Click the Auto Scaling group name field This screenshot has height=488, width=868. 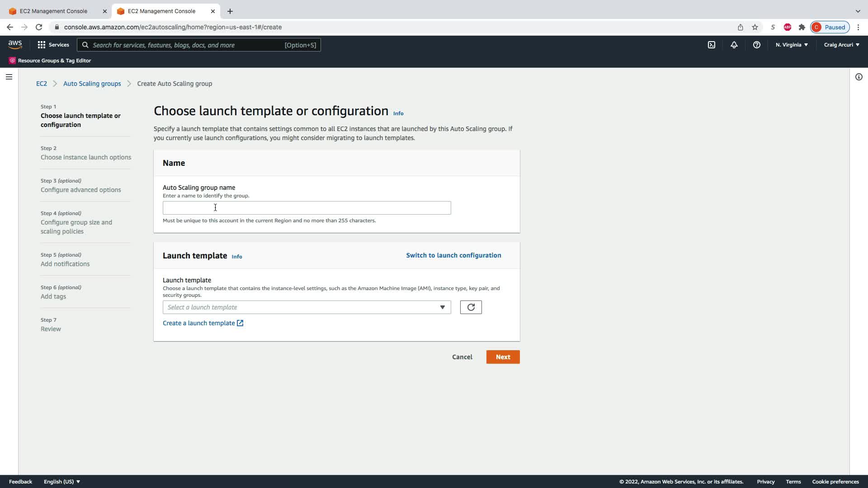point(307,208)
